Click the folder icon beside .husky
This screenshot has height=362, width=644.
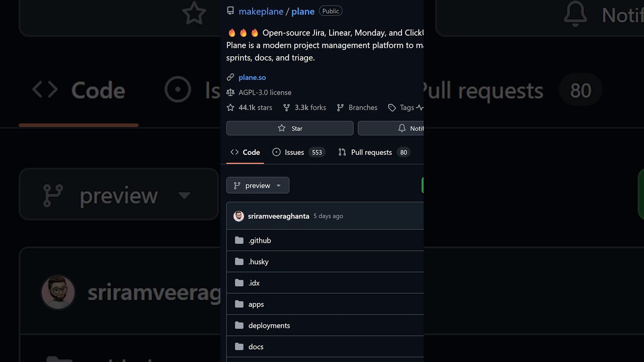coord(239,261)
